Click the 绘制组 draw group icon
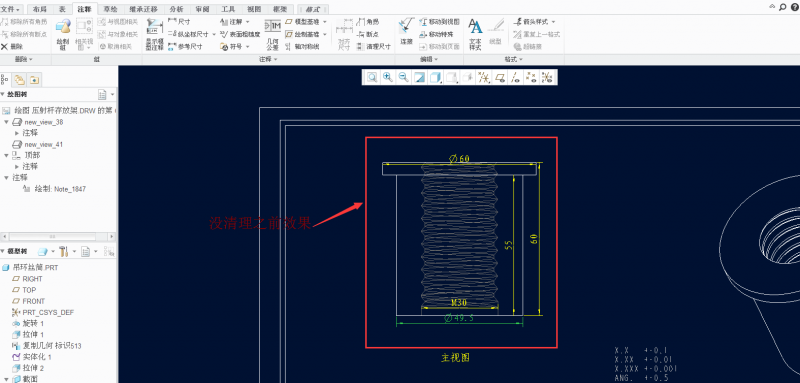Viewport: 800px width, 383px height. pos(63,34)
